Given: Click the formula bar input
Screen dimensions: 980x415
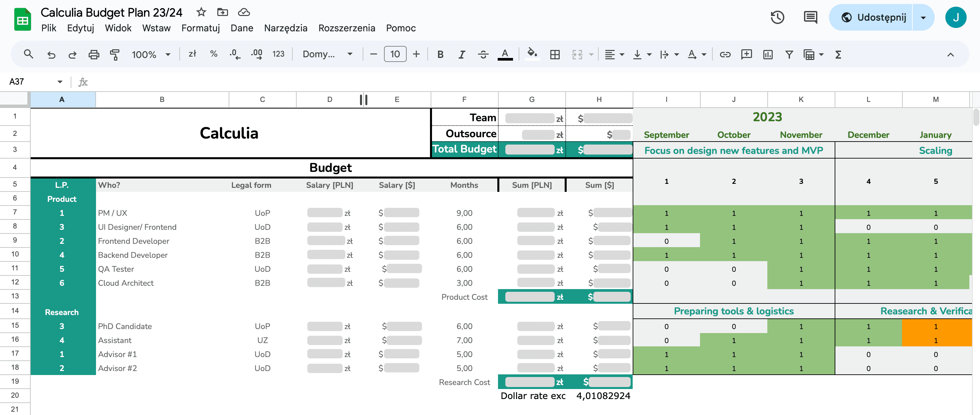Looking at the screenshot, I should [533, 82].
